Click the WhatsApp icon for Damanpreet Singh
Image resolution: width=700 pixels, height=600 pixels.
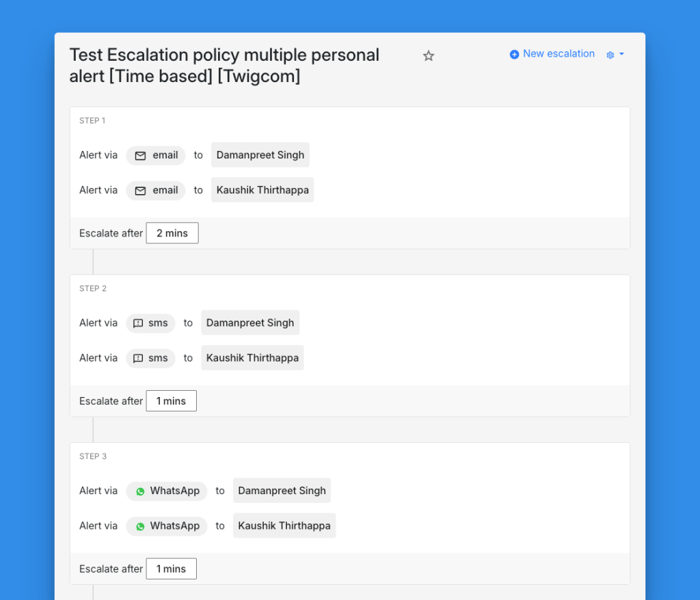[x=140, y=491]
